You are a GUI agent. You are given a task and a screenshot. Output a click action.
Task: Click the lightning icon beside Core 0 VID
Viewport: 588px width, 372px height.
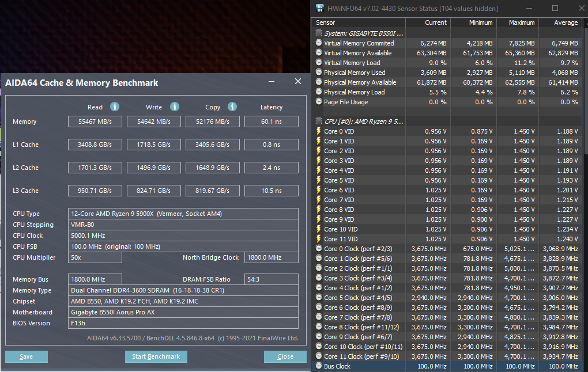click(319, 131)
